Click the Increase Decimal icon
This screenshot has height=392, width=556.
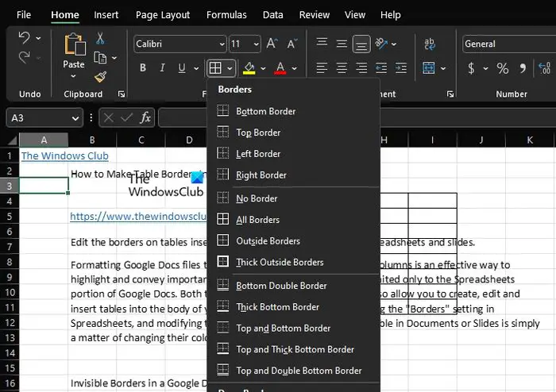pyautogui.click(x=544, y=68)
